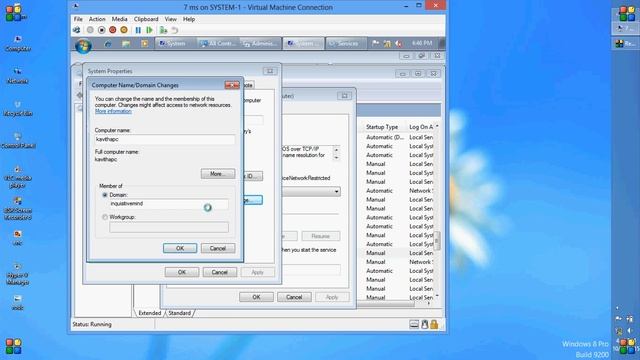Image resolution: width=640 pixels, height=360 pixels.
Task: Open Hyper-V Manager desktop icon
Action: pyautogui.click(x=18, y=273)
